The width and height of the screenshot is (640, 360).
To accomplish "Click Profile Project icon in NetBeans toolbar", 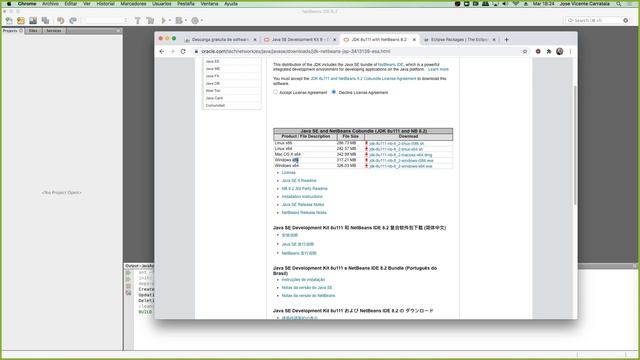I will (195, 20).
